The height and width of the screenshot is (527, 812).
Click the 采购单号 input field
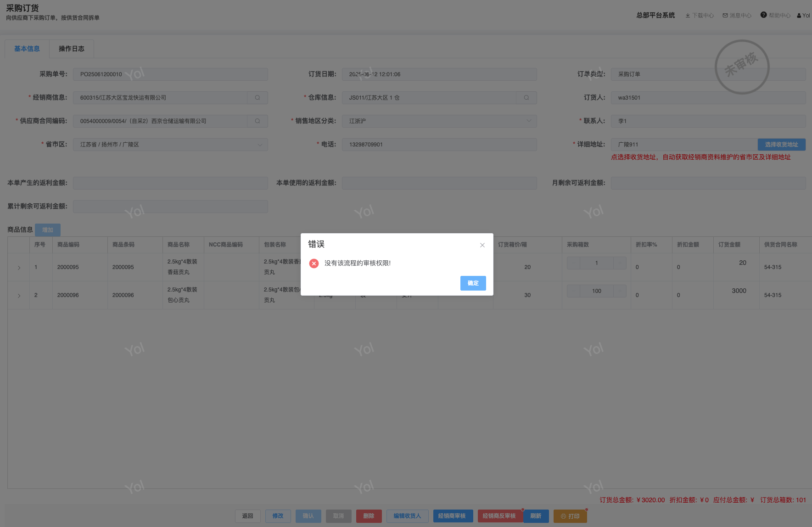point(170,74)
